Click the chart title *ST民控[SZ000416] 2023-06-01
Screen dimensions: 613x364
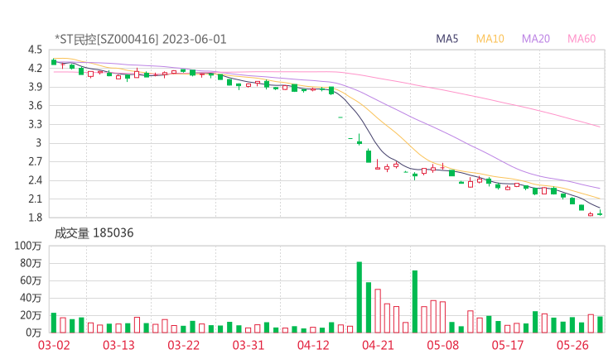140,39
